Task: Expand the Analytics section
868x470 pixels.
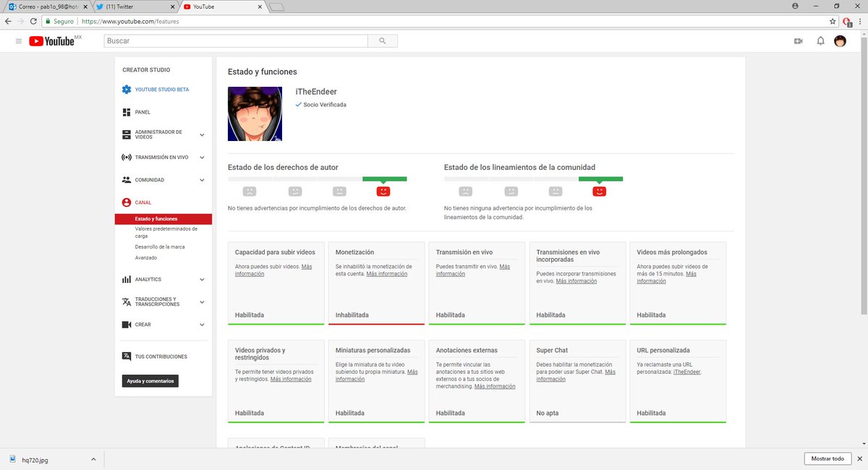Action: point(202,279)
